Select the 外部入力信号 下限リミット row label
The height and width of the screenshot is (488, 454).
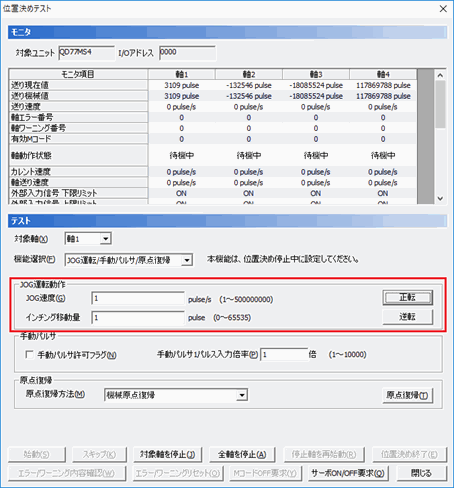pos(78,193)
